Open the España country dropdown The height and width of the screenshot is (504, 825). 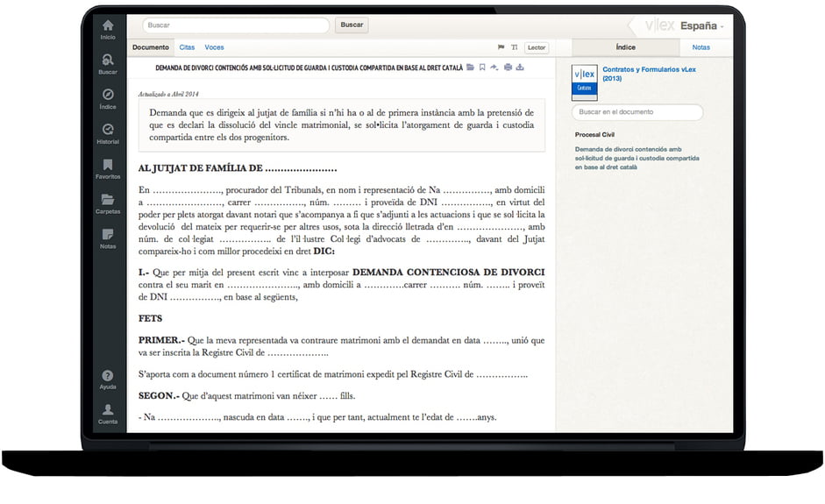702,25
